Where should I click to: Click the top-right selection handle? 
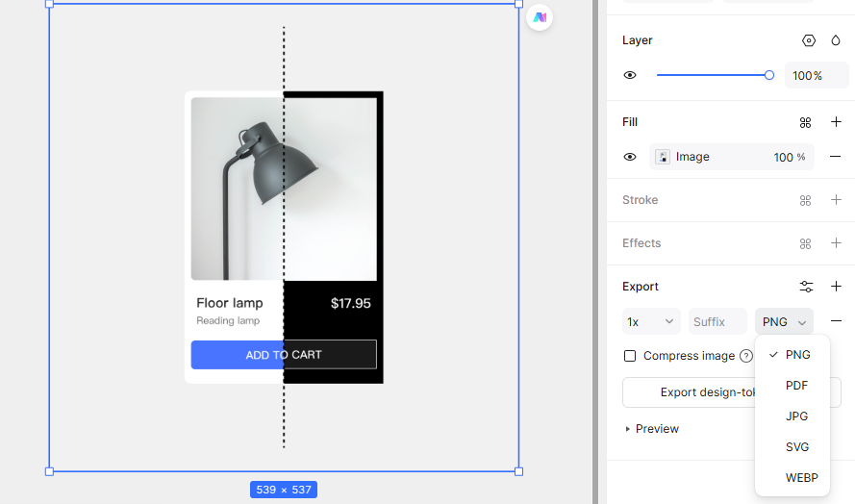tap(518, 4)
